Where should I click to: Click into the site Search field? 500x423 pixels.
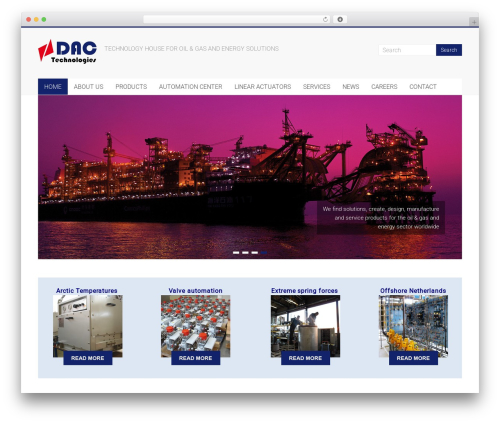[x=407, y=50]
